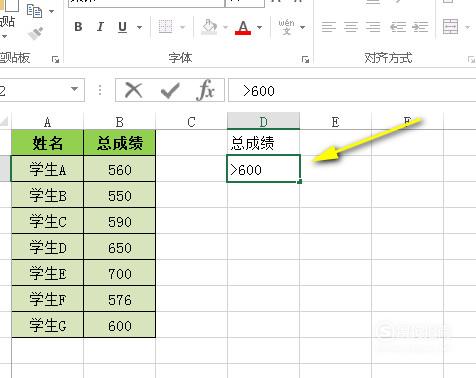
Task: Align text right
Action: click(373, 27)
